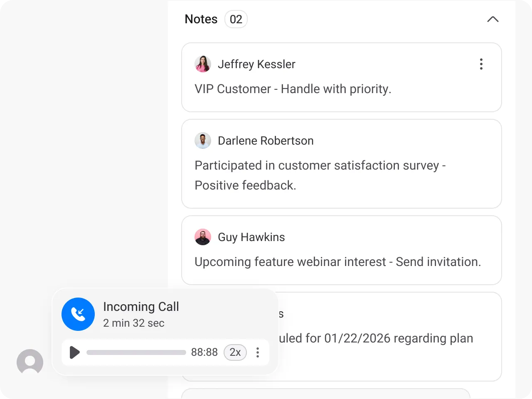The image size is (532, 399).
Task: Change playback speed with 2x button
Action: coord(235,352)
